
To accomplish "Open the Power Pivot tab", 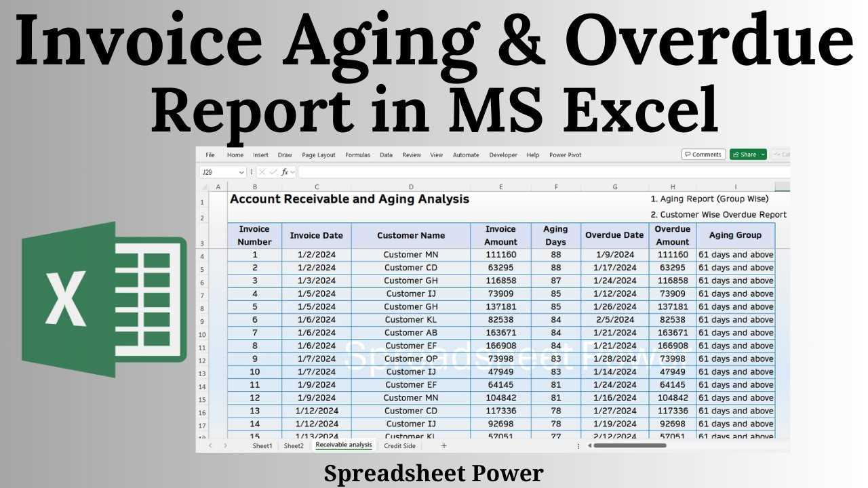I will (565, 155).
